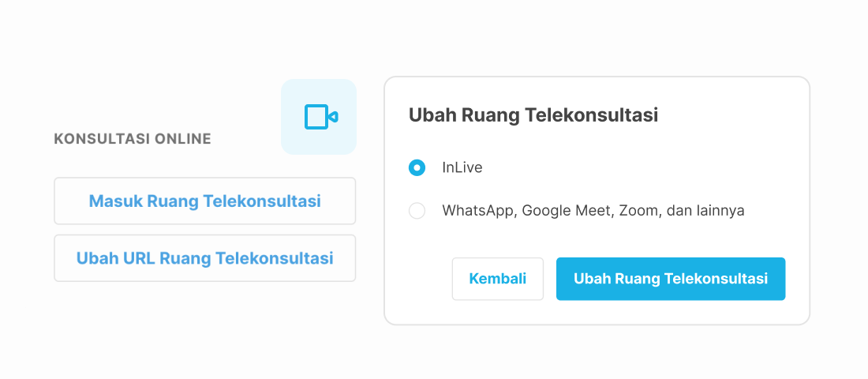Open Masuk Ruang Telekonsultasi
Screen dimensions: 868x379
[x=205, y=201]
